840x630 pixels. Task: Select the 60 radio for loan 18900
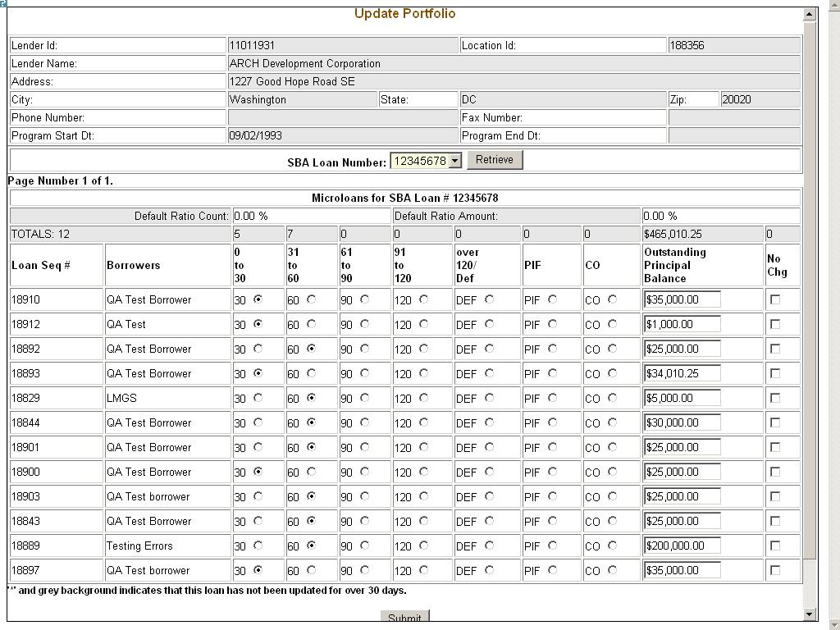(x=311, y=472)
